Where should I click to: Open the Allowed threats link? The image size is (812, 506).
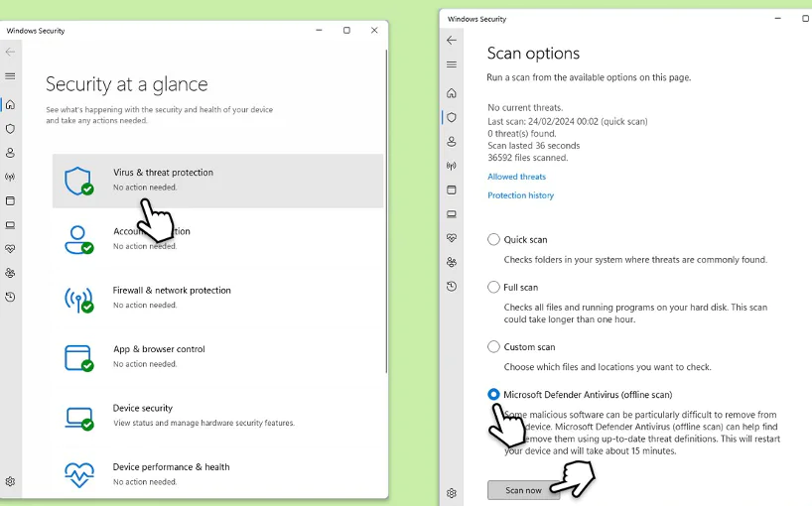pyautogui.click(x=516, y=177)
